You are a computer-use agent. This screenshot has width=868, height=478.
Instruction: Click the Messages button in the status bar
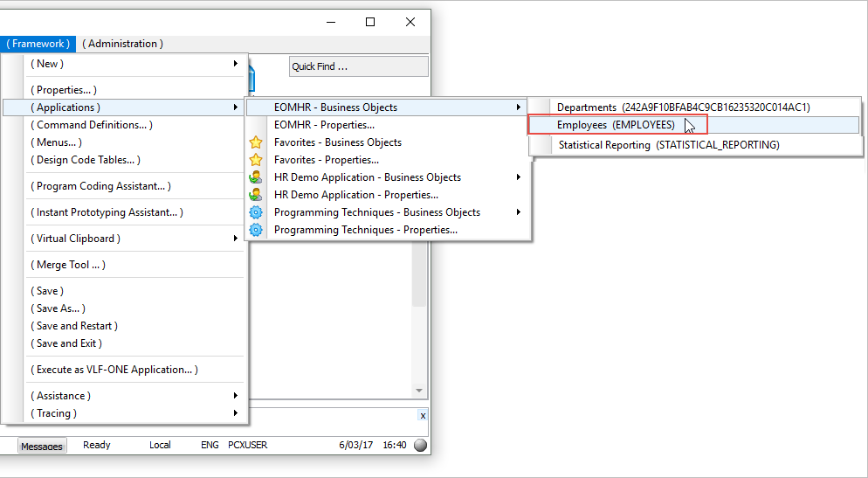(x=42, y=446)
